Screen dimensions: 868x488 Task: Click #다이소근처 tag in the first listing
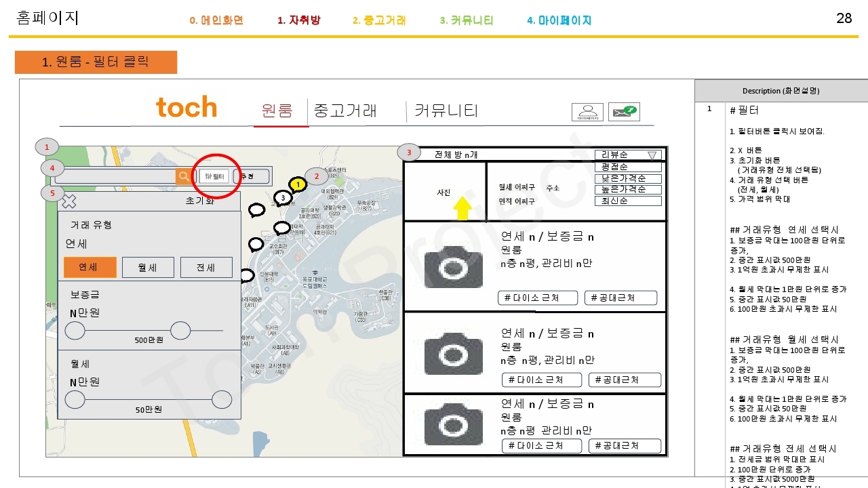538,298
